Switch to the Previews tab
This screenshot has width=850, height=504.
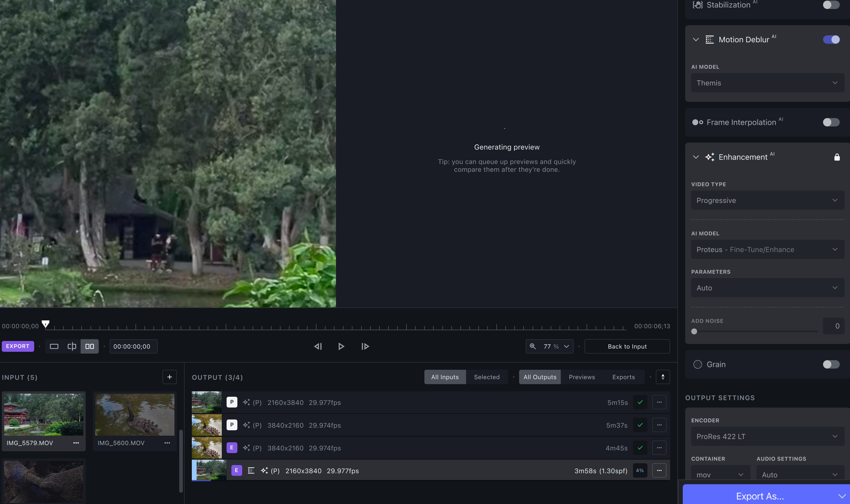[582, 377]
